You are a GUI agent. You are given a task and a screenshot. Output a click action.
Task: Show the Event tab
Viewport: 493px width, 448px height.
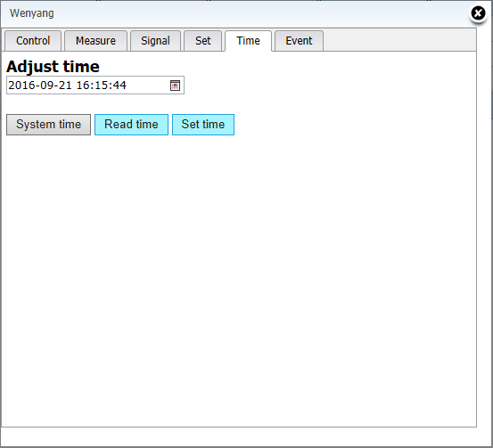pos(299,41)
